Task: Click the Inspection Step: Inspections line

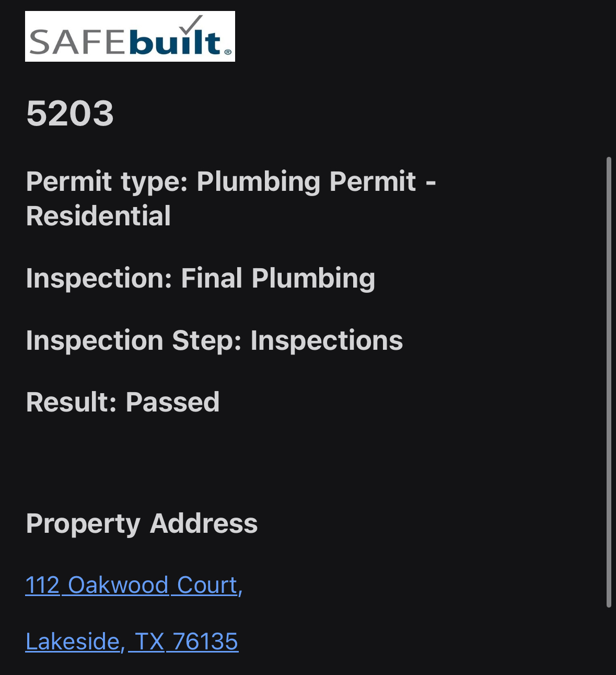Action: (215, 341)
